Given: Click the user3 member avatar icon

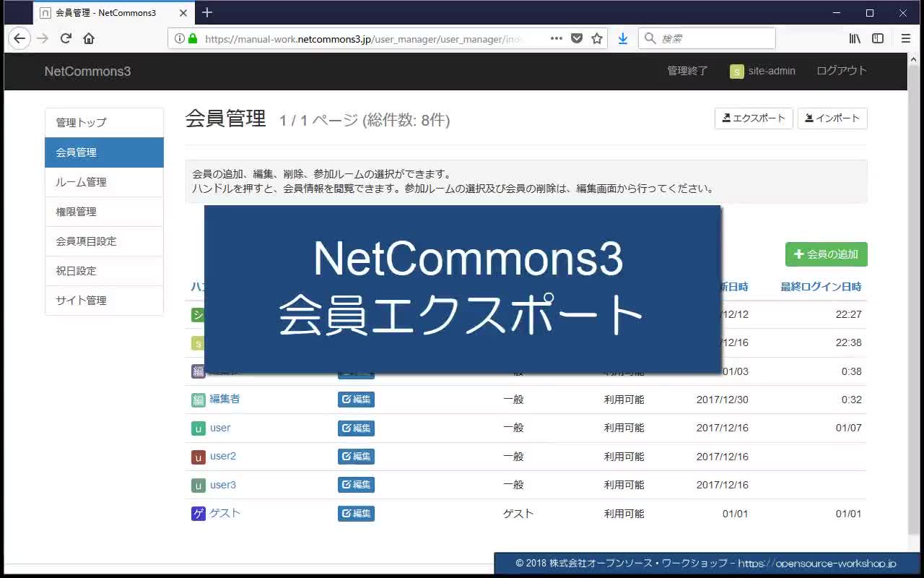Looking at the screenshot, I should click(x=199, y=486).
